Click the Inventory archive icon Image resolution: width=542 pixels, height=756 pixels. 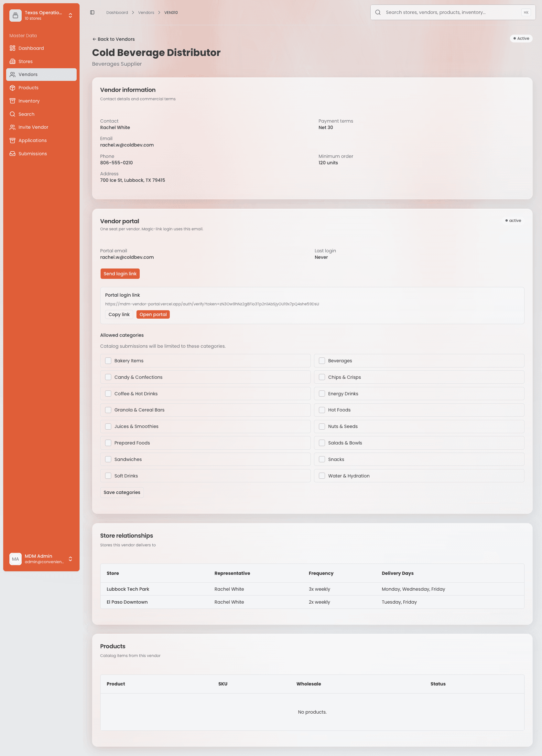coord(12,101)
